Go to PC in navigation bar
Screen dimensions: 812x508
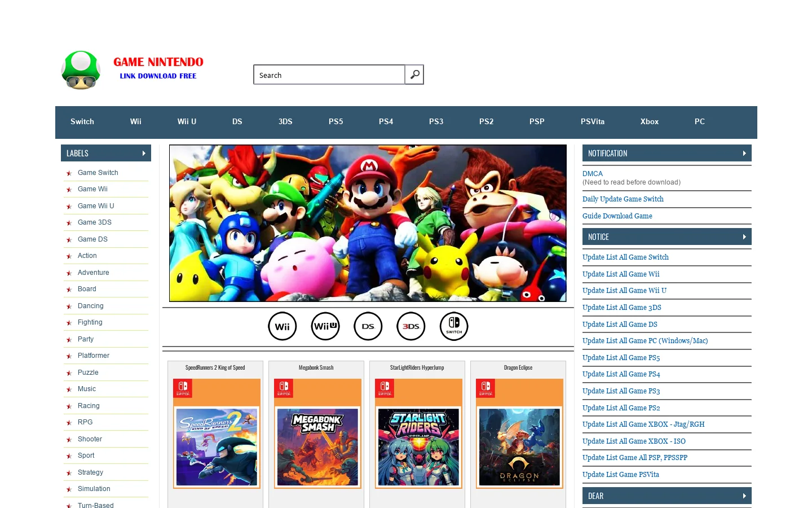click(700, 121)
